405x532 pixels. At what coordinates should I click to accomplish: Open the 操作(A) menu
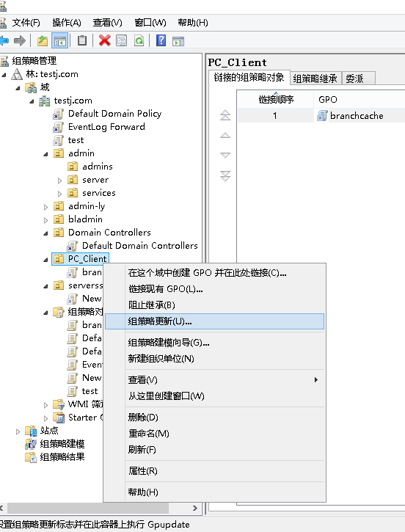(67, 23)
